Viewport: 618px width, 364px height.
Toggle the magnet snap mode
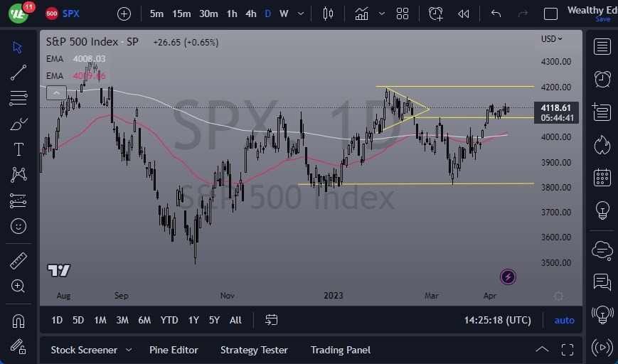coord(18,321)
